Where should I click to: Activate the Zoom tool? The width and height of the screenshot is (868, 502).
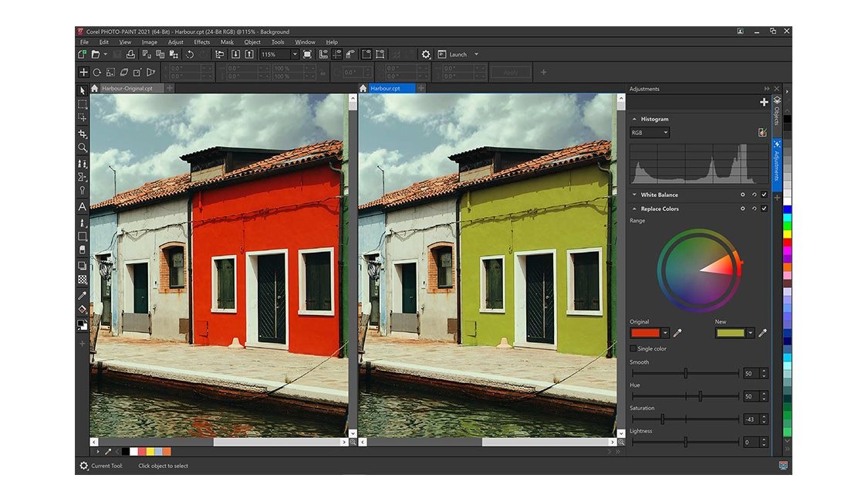pos(83,146)
